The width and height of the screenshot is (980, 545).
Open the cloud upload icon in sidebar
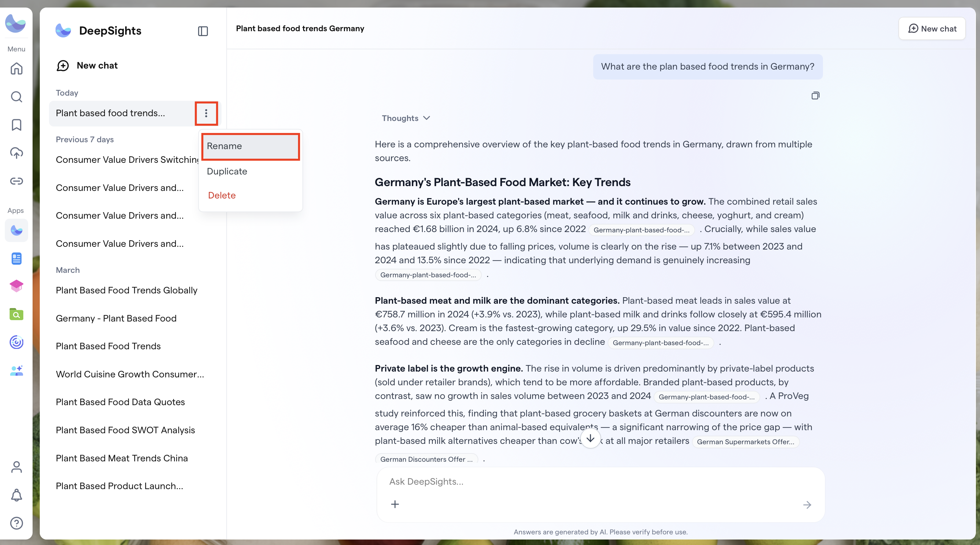tap(16, 153)
